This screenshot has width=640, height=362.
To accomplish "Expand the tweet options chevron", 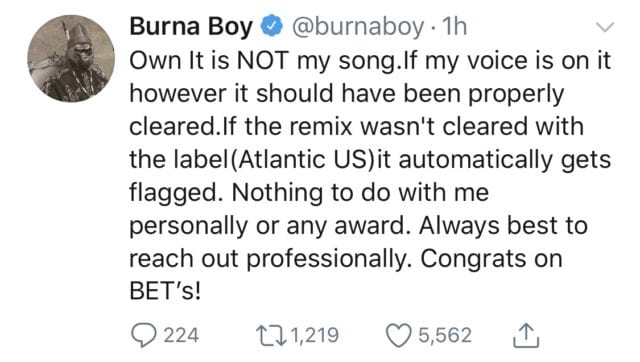I will pos(604,27).
